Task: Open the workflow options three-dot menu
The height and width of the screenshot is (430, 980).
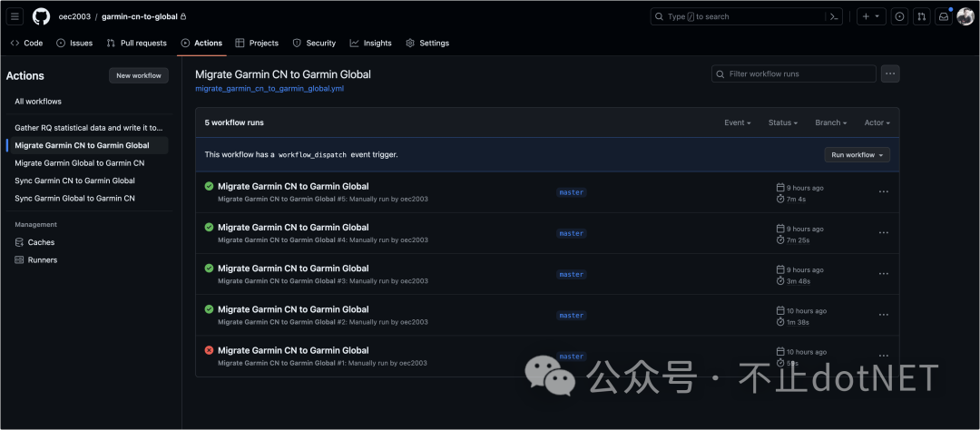Action: click(891, 73)
